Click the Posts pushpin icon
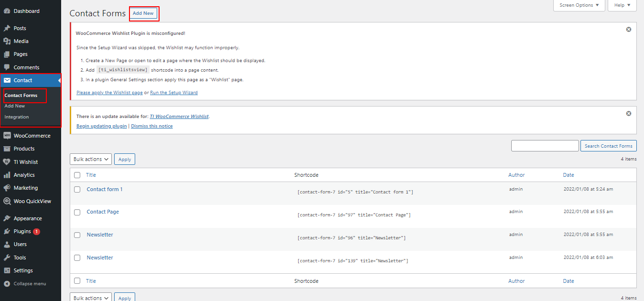The image size is (644, 301). pos(7,28)
